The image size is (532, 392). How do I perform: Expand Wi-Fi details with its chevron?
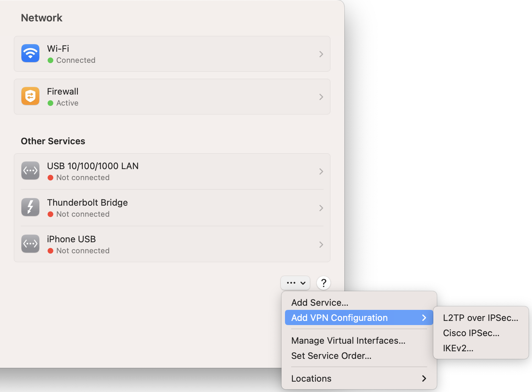click(x=321, y=54)
